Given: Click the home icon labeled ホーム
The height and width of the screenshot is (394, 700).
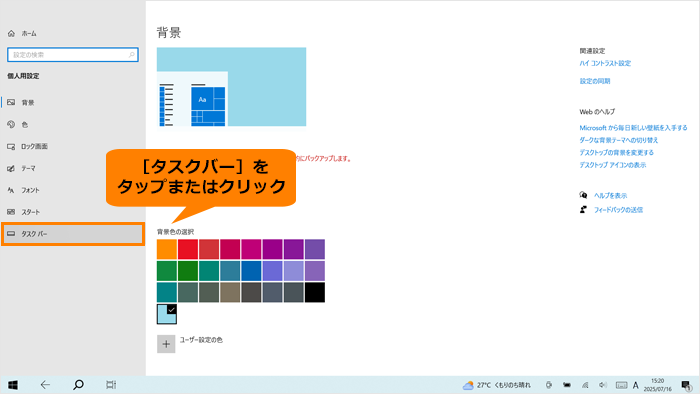Looking at the screenshot, I should [x=22, y=33].
